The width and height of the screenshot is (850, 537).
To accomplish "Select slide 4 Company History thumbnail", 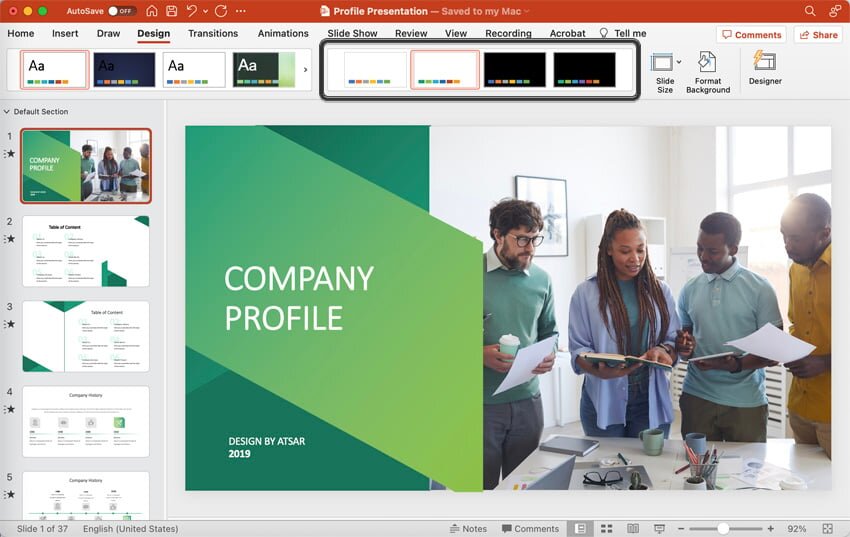I will tap(86, 422).
